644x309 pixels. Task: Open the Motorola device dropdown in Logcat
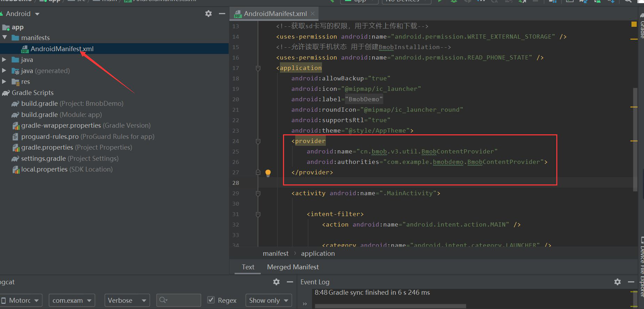tap(21, 300)
